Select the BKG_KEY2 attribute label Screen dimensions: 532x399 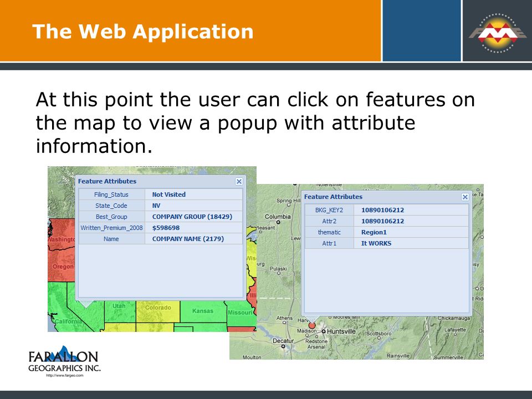coord(329,210)
